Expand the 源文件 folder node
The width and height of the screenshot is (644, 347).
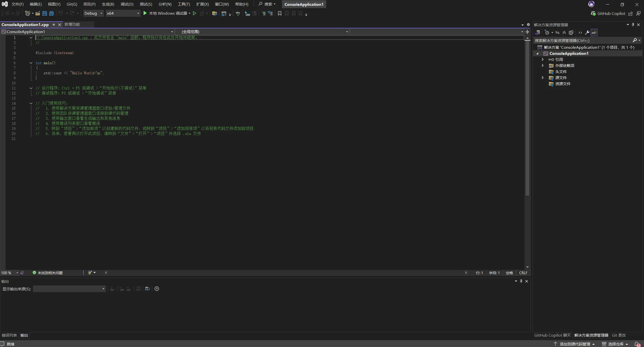(x=543, y=78)
